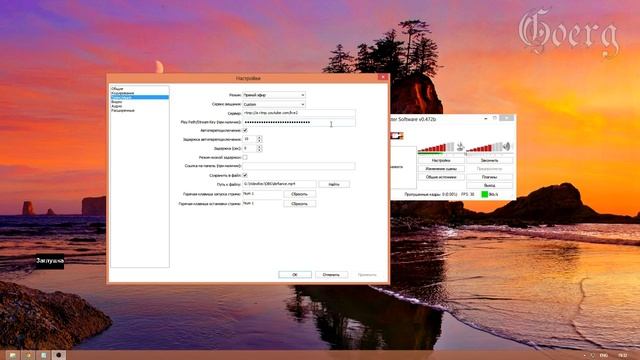Click the Play Path/Stream Key password field
Viewport: 640px width, 360px height.
(299, 122)
